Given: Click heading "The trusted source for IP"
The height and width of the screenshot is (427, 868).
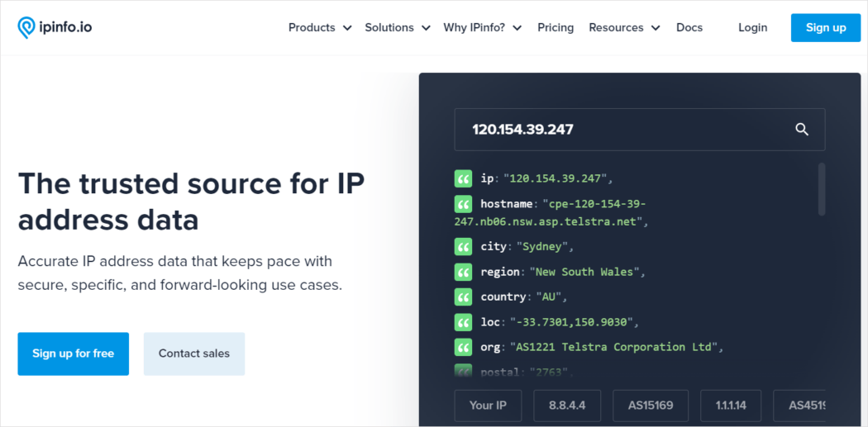Looking at the screenshot, I should pos(192,183).
